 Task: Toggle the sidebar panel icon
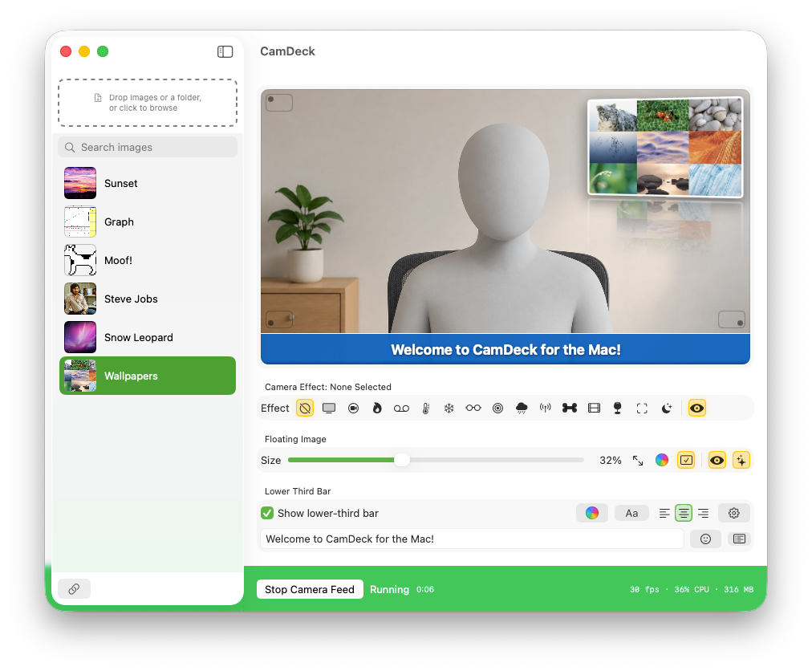(225, 52)
